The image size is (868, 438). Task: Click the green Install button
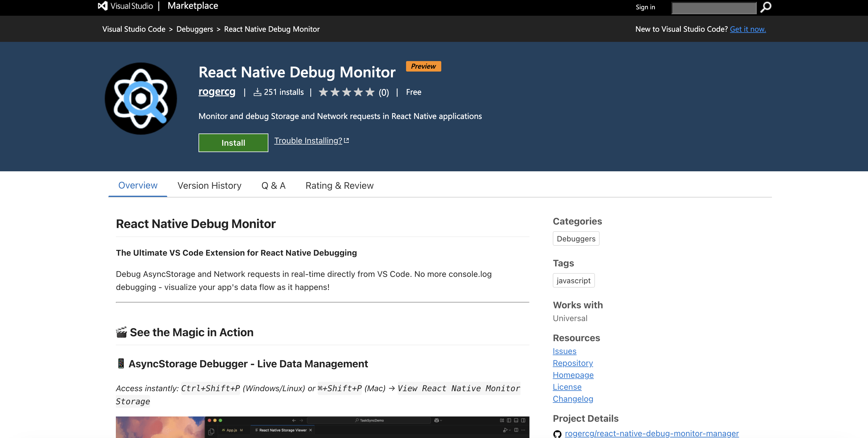233,143
